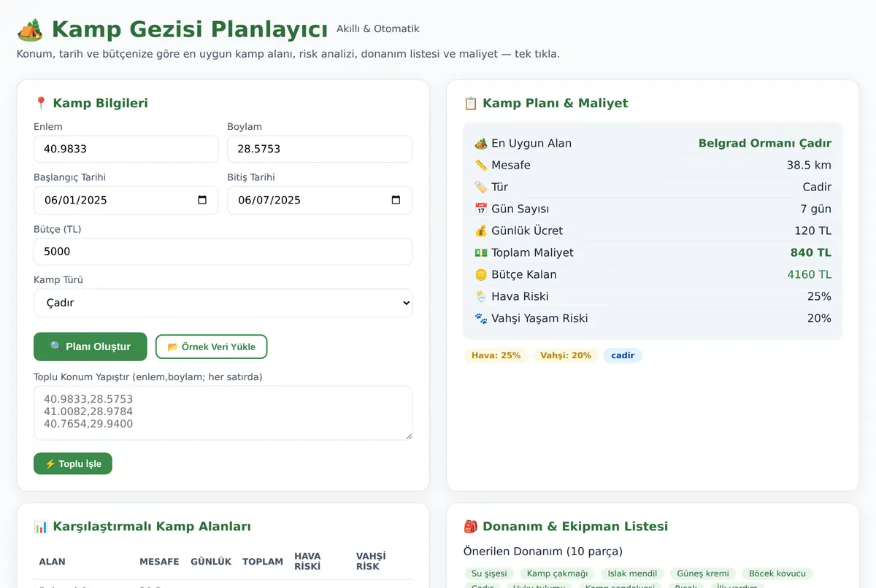The height and width of the screenshot is (588, 876).
Task: Click the ruler icon in the Mesafe row
Action: click(x=480, y=165)
